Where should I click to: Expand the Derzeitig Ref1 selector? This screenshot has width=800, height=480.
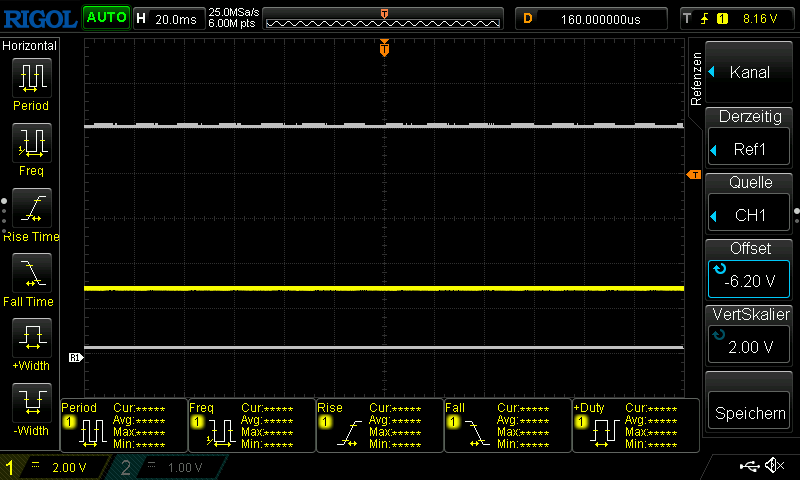750,138
